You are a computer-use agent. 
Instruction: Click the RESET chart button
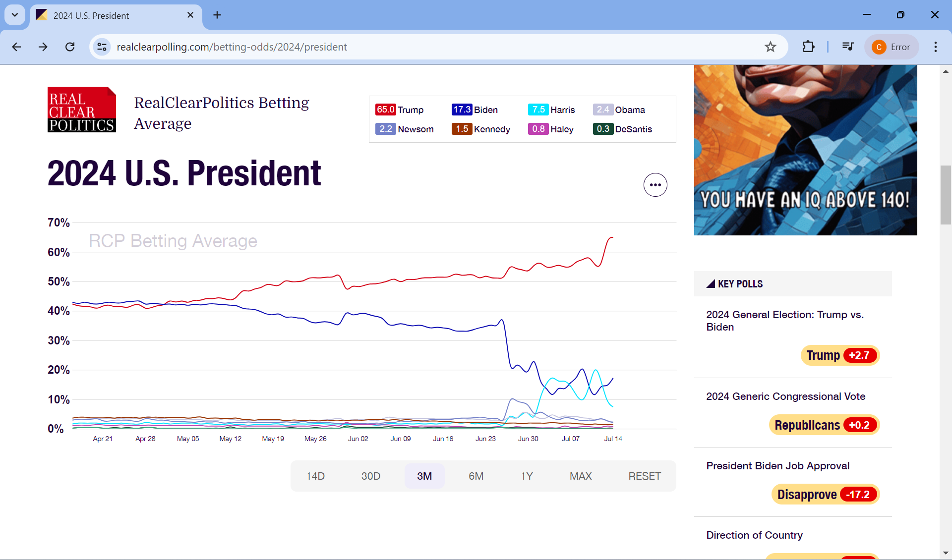[x=645, y=476]
